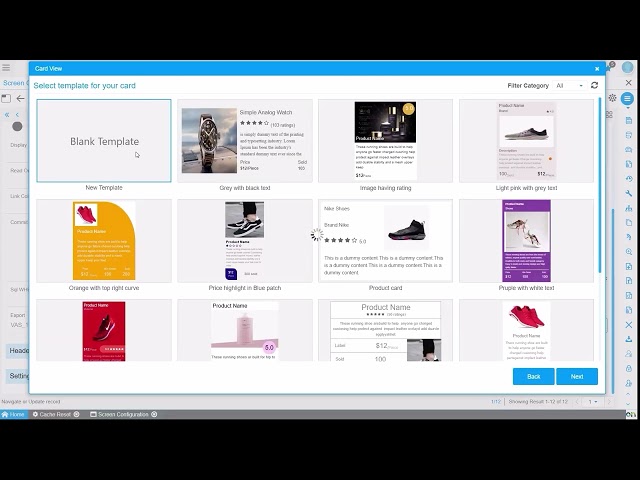The image size is (640, 480).
Task: Click the Back button
Action: (533, 376)
